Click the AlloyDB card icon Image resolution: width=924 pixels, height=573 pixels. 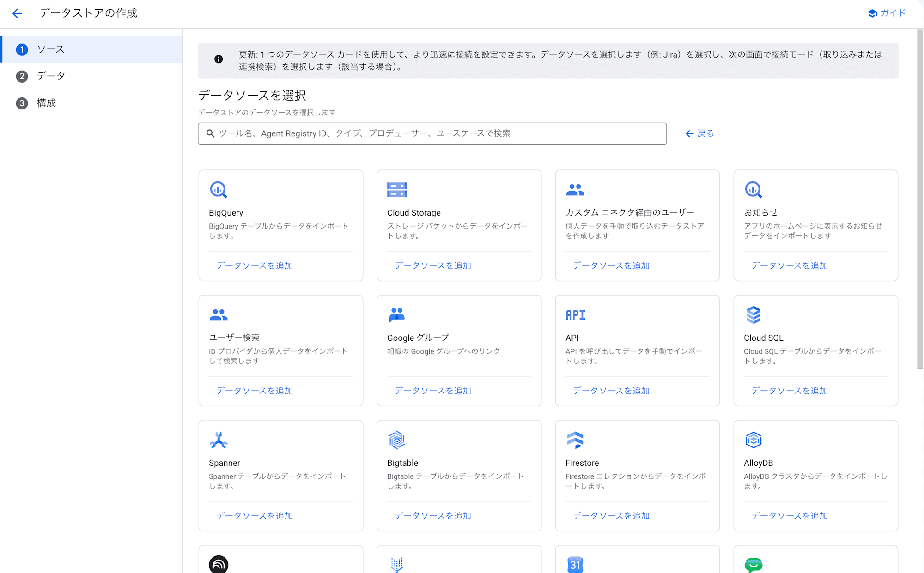click(754, 440)
